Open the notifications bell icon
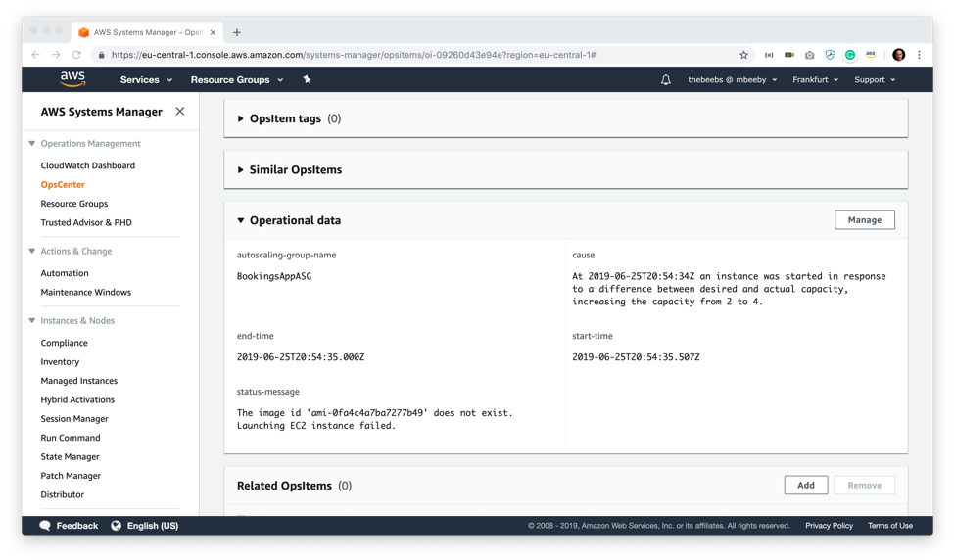This screenshot has height=560, width=954. coord(666,79)
